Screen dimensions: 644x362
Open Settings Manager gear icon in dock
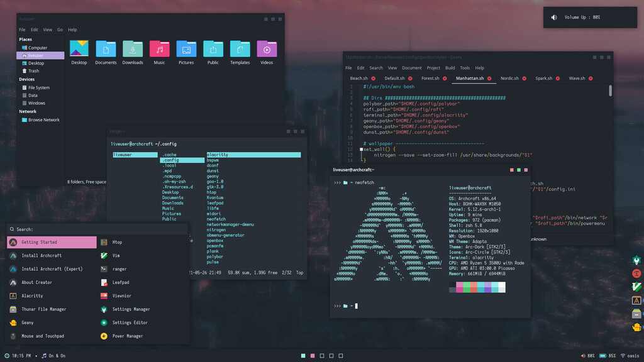click(x=637, y=260)
